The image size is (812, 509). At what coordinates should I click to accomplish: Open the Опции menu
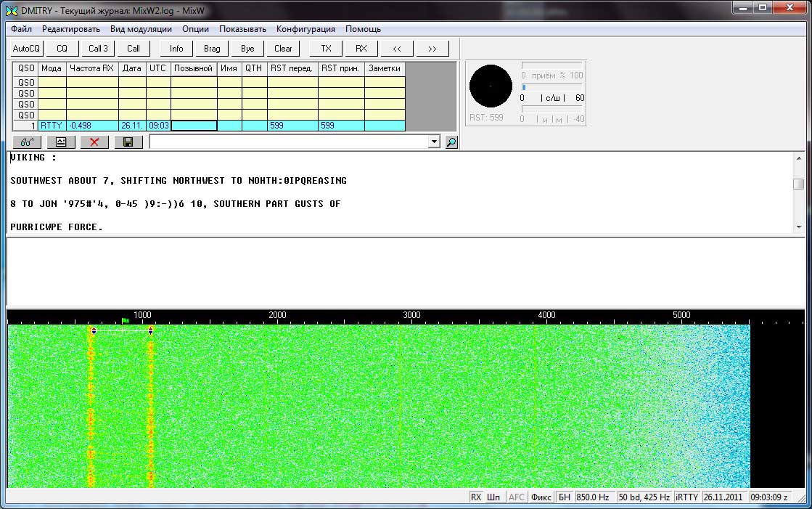tap(195, 29)
